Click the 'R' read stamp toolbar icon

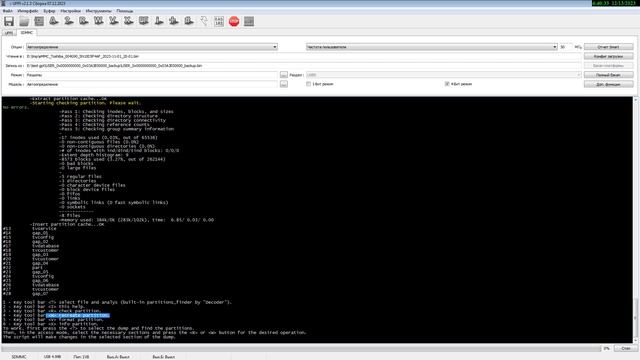click(84, 21)
